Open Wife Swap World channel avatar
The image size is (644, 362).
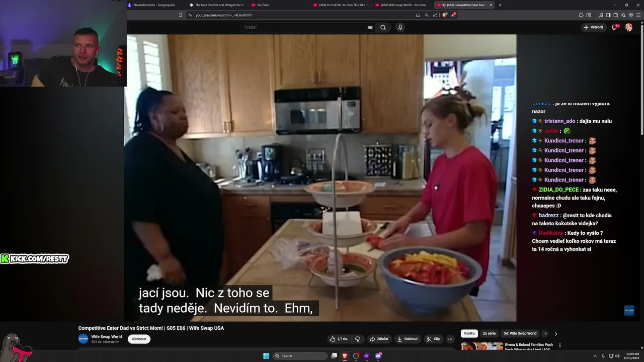[x=83, y=339]
